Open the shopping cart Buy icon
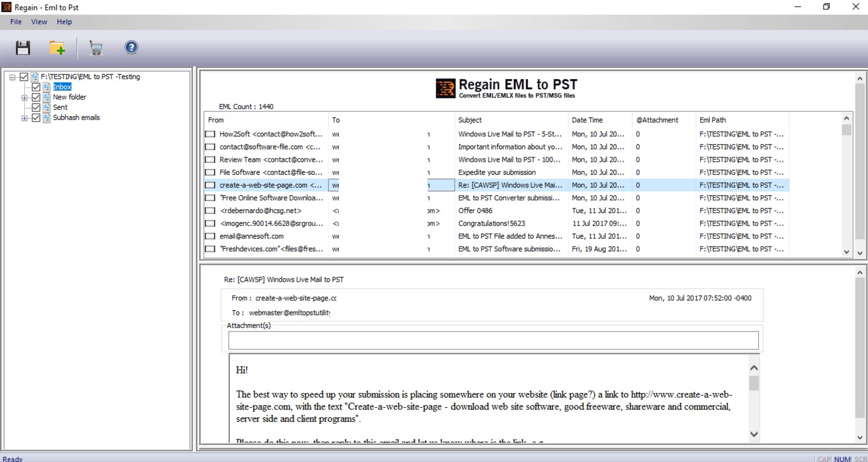This screenshot has height=462, width=868. (96, 48)
